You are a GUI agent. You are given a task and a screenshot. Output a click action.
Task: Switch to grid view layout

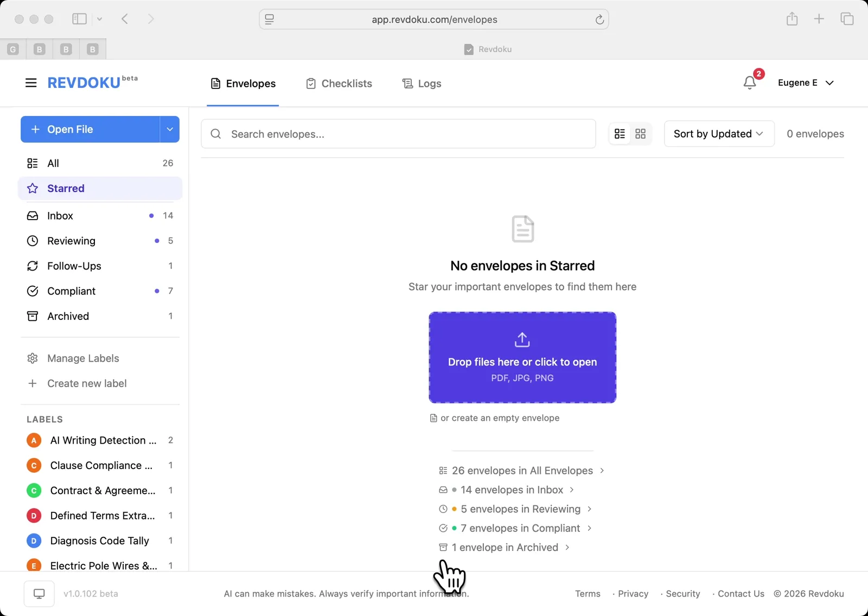641,133
